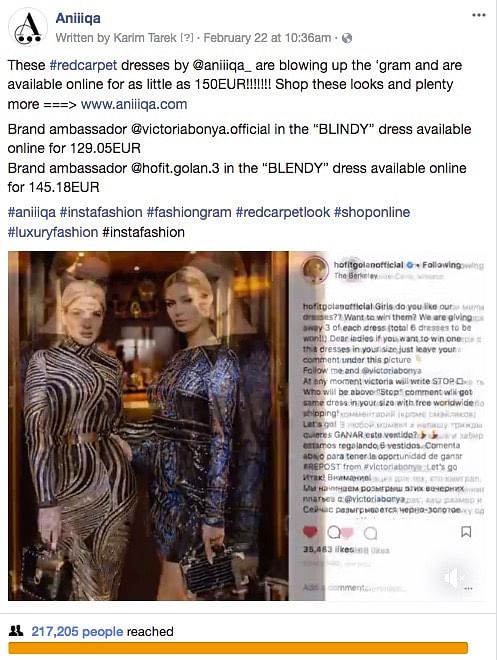Click the hofitgolanofficial profile picture
497x660 pixels.
[x=316, y=269]
